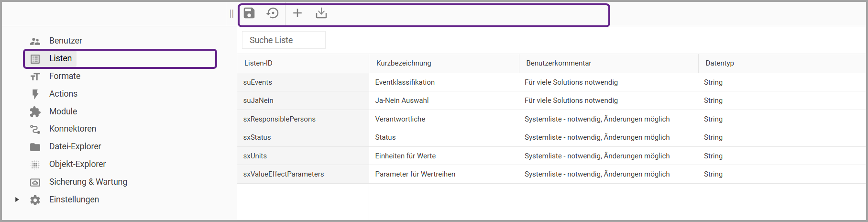Add a new list with plus icon
The image size is (868, 222).
(297, 13)
